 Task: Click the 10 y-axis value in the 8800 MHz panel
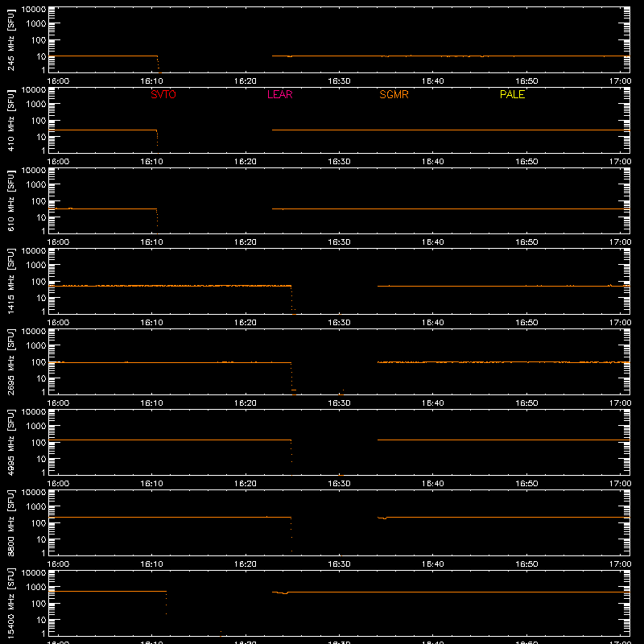(x=41, y=539)
